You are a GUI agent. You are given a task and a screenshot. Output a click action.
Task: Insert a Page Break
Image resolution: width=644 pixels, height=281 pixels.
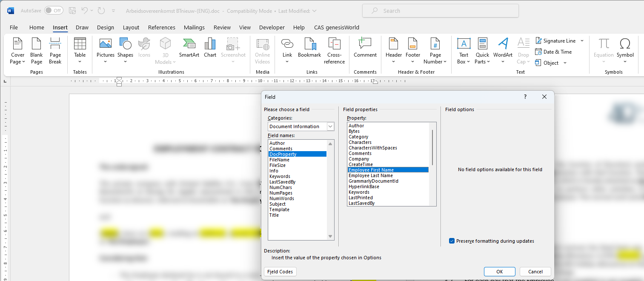[55, 50]
